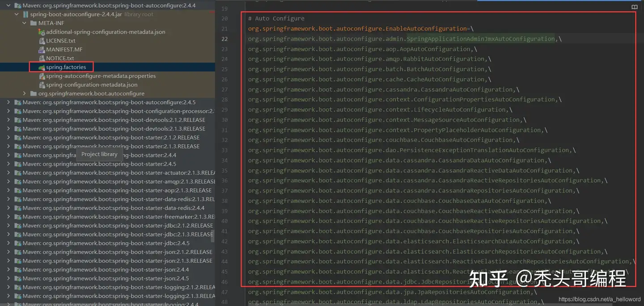
Task: Click CacheAutoConfiguration on line 26
Action: pyautogui.click(x=445, y=80)
